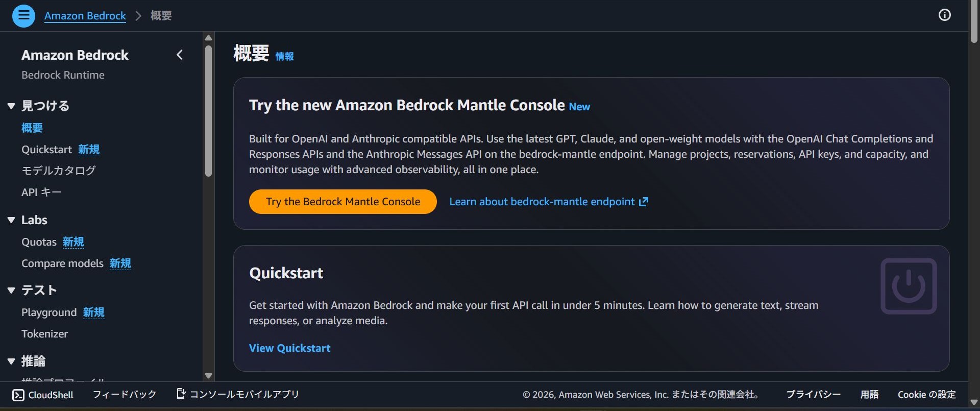Click the New badge after Mantle Console heading
Screen dimensions: 980x411
point(579,107)
